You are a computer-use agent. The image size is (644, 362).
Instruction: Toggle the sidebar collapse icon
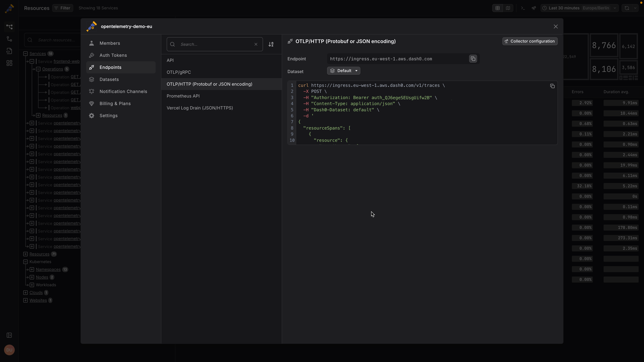[x=9, y=335]
